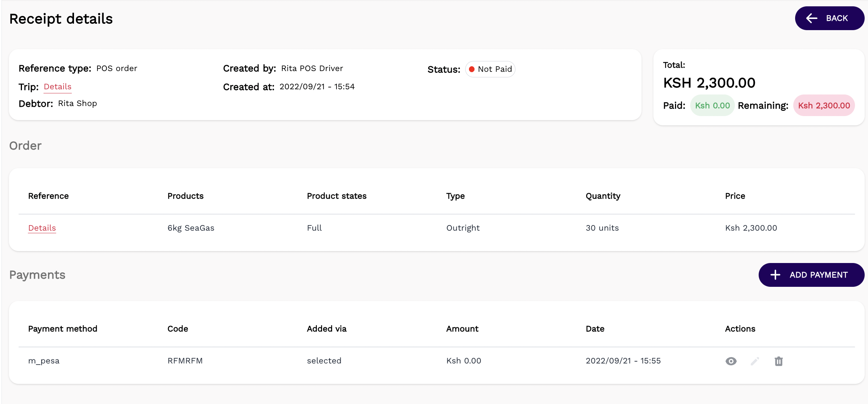The image size is (868, 404).
Task: Click the Reference column header
Action: coord(48,196)
